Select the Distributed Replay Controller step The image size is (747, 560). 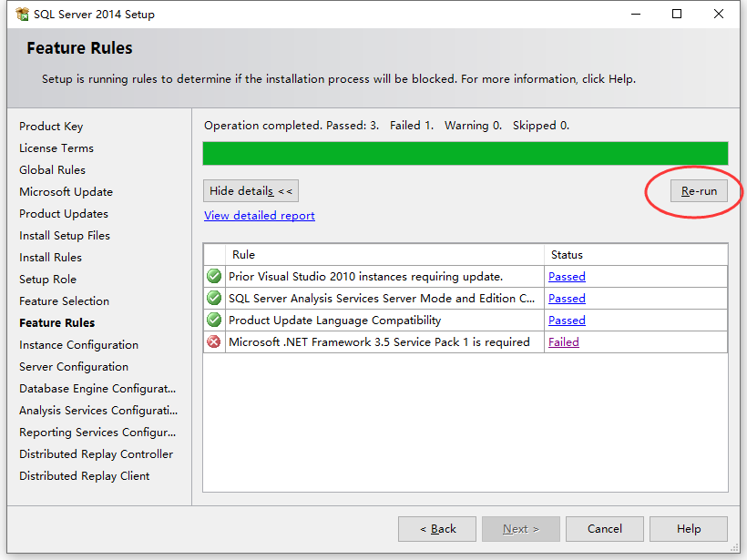[96, 454]
